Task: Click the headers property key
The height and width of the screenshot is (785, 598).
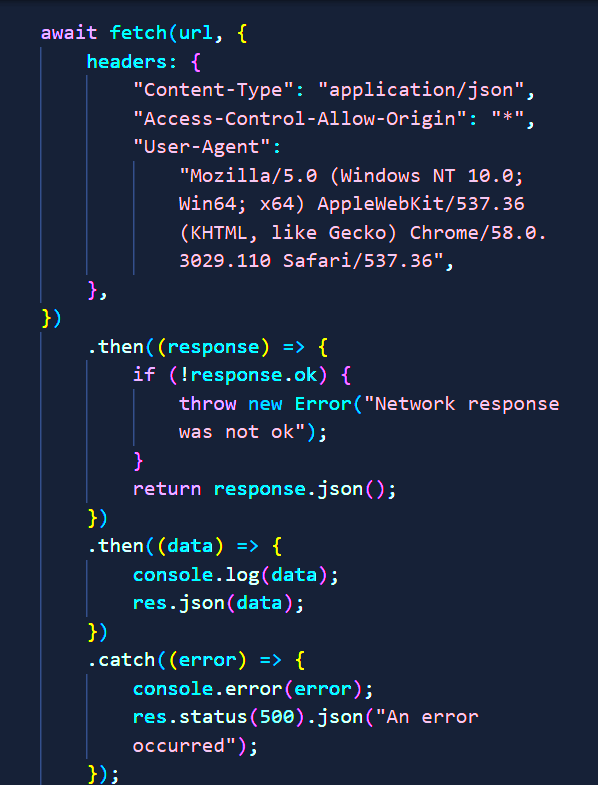Action: (127, 62)
